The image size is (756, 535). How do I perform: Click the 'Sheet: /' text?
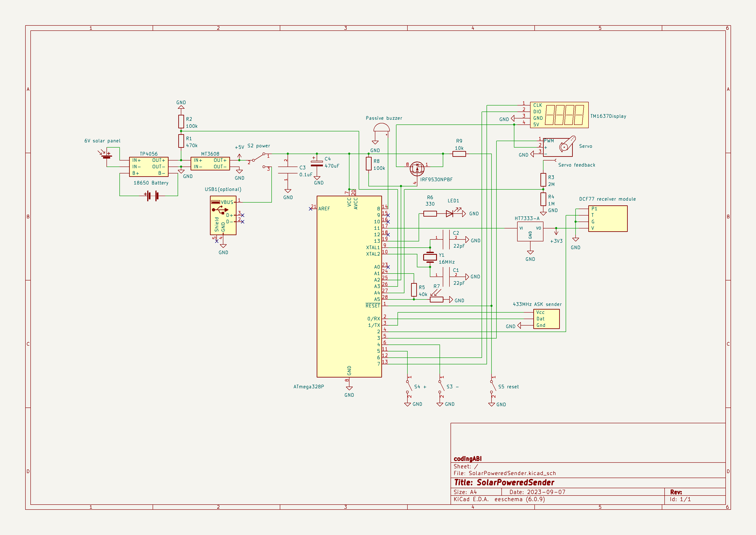pyautogui.click(x=466, y=466)
